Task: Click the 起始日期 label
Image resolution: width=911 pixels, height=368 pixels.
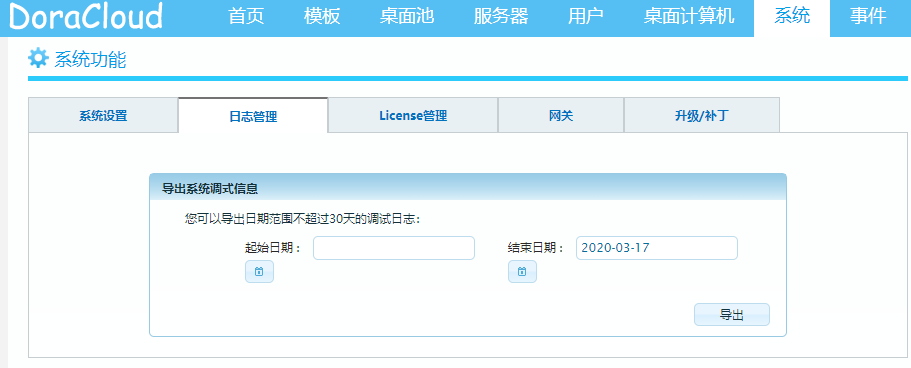Action: [x=273, y=248]
